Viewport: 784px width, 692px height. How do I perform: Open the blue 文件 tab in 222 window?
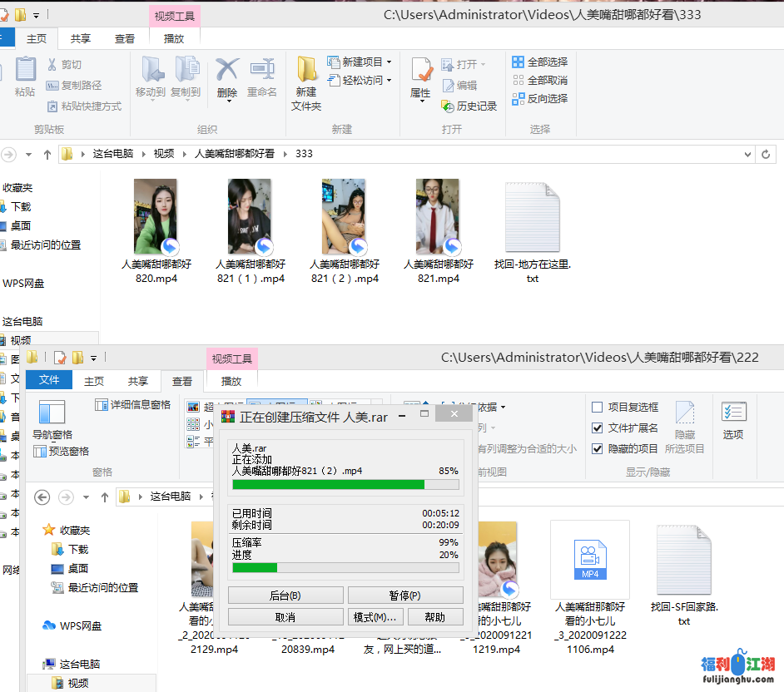(x=49, y=380)
